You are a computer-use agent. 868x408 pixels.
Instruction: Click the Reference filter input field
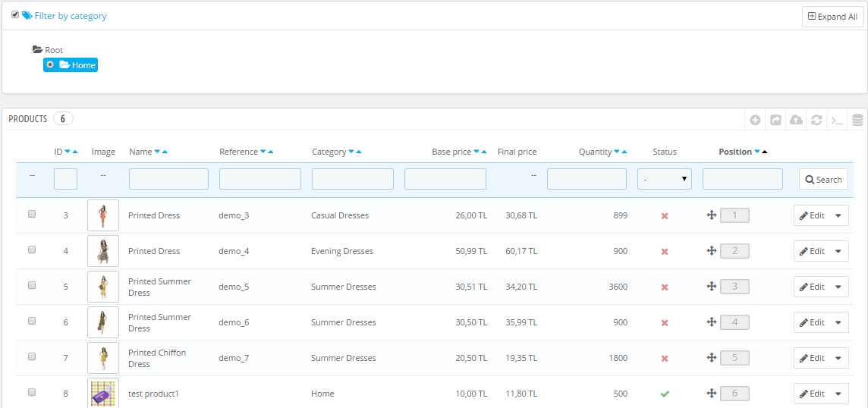pos(260,180)
